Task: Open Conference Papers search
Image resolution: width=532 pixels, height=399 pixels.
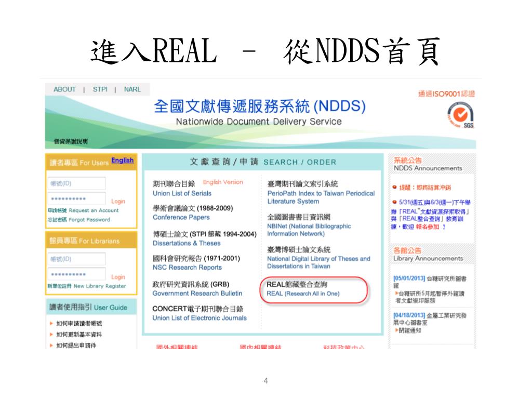Action: click(x=181, y=217)
